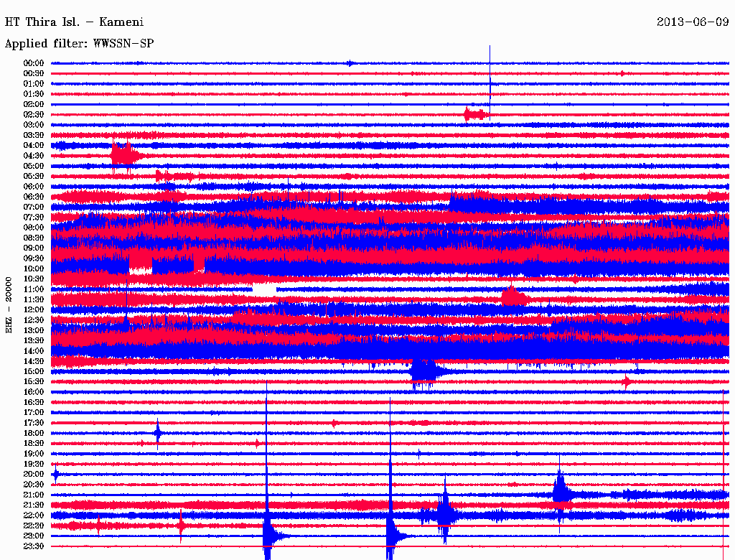Click the 07:30 time label
Image resolution: width=735 pixels, height=560 pixels.
(34, 217)
